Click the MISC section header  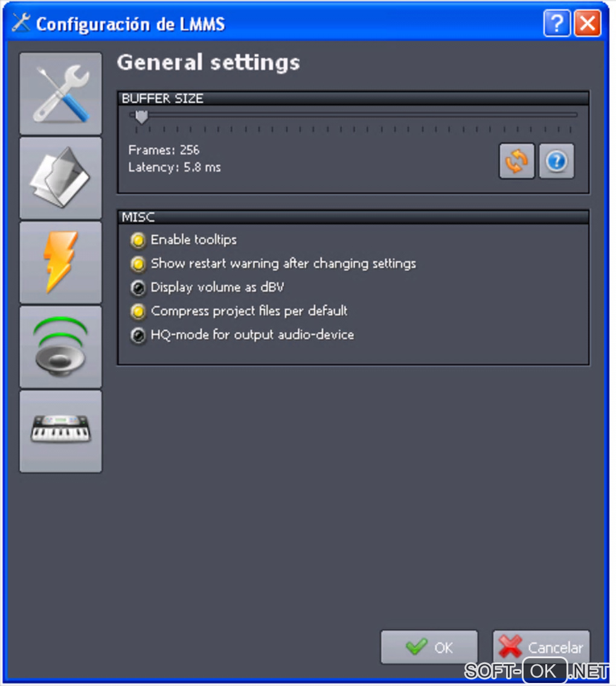(x=353, y=217)
